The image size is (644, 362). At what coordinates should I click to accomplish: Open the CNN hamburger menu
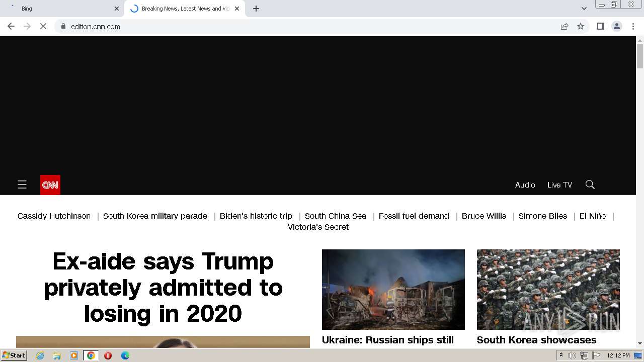click(x=22, y=185)
